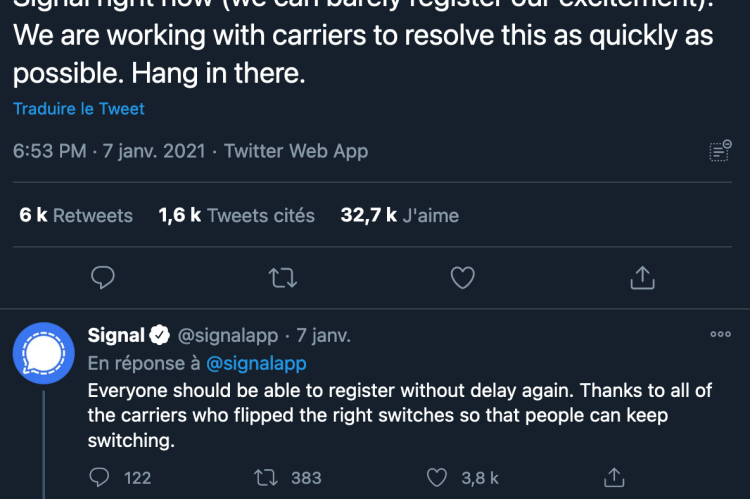The width and height of the screenshot is (750, 499).
Task: Retweet the main Signal tweet
Action: tap(283, 277)
